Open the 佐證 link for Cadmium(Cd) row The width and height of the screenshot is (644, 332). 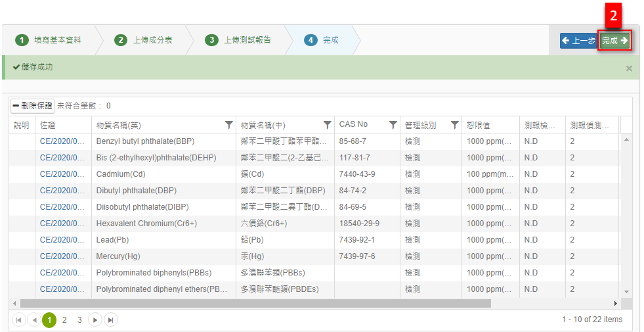[x=62, y=174]
